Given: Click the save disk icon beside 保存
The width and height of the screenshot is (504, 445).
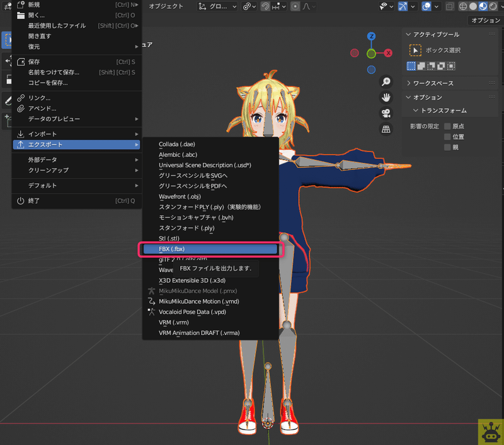Looking at the screenshot, I should click(21, 62).
